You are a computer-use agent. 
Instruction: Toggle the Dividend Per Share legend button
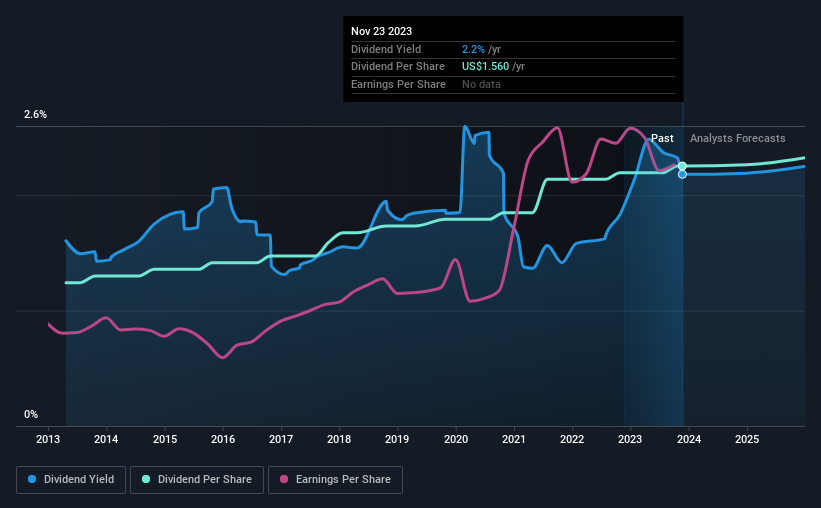pos(197,480)
